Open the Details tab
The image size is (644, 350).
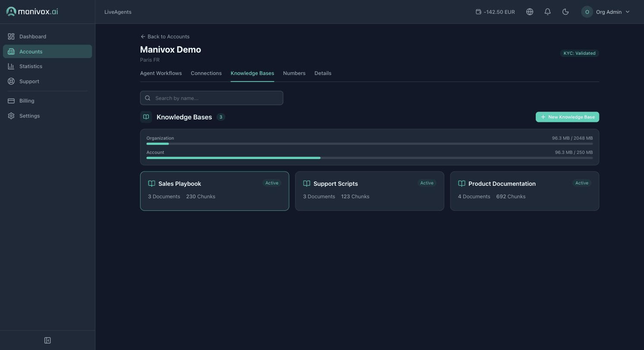coord(323,73)
